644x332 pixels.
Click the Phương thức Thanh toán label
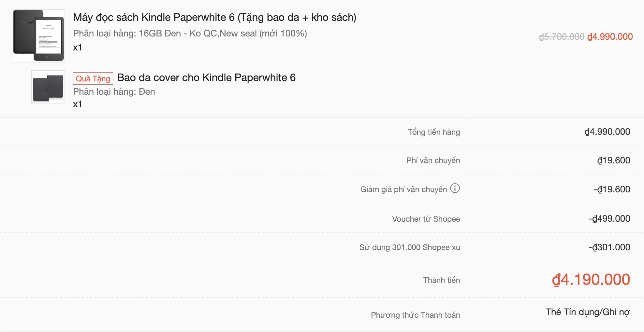click(x=415, y=315)
